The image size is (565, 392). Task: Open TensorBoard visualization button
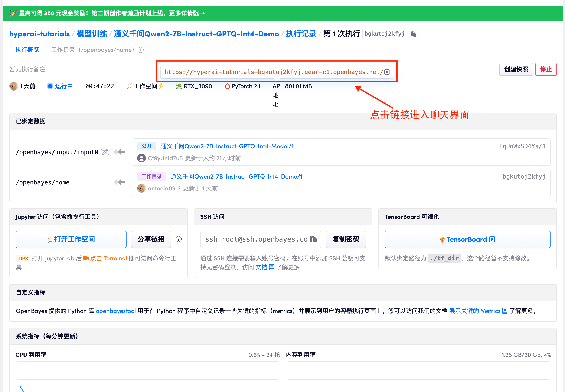(x=467, y=239)
